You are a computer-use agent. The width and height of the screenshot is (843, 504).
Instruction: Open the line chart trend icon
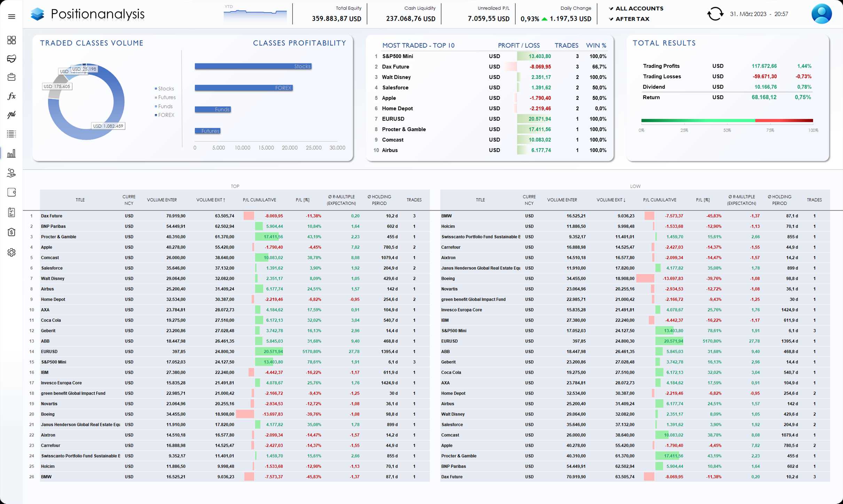coord(11,115)
